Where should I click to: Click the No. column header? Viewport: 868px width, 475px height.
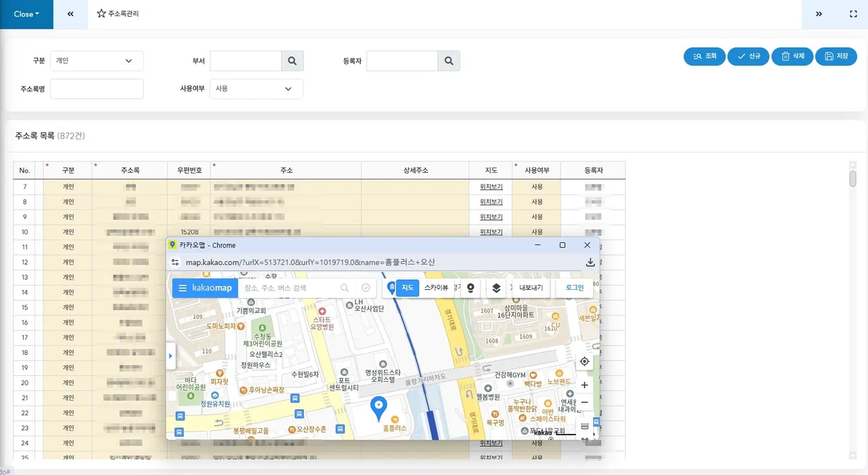coord(25,171)
